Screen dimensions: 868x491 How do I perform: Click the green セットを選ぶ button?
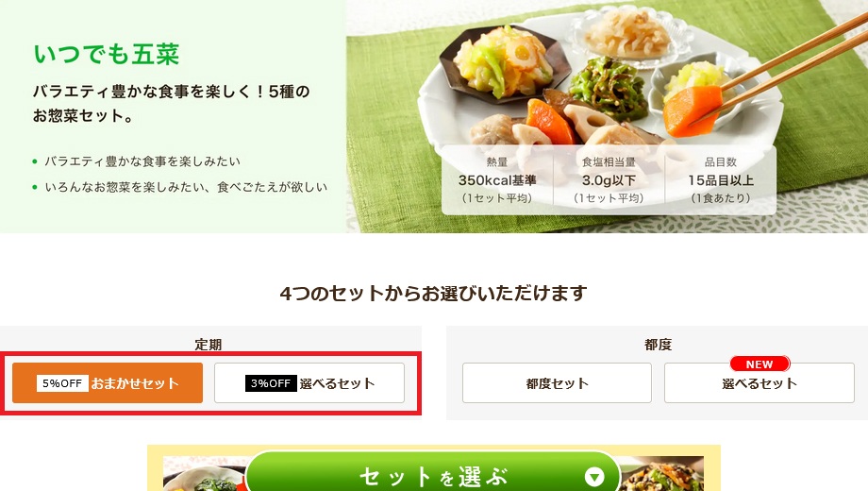433,474
